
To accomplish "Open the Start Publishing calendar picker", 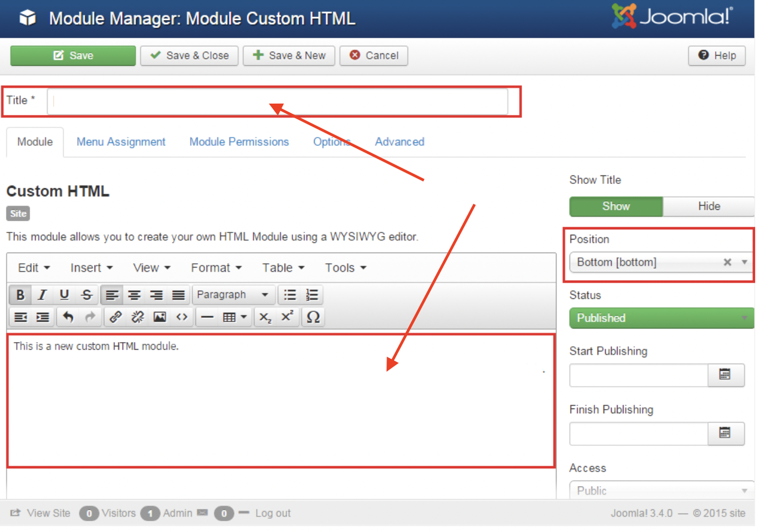I will point(725,375).
